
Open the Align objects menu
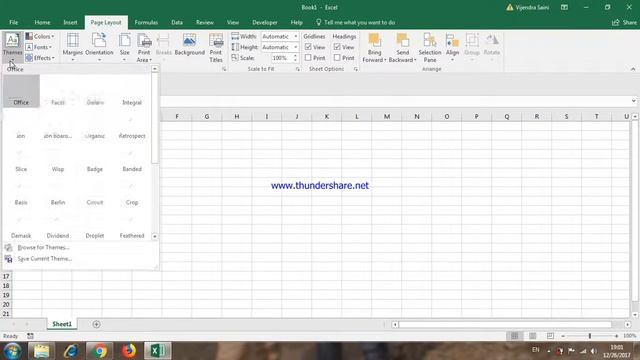[452, 48]
